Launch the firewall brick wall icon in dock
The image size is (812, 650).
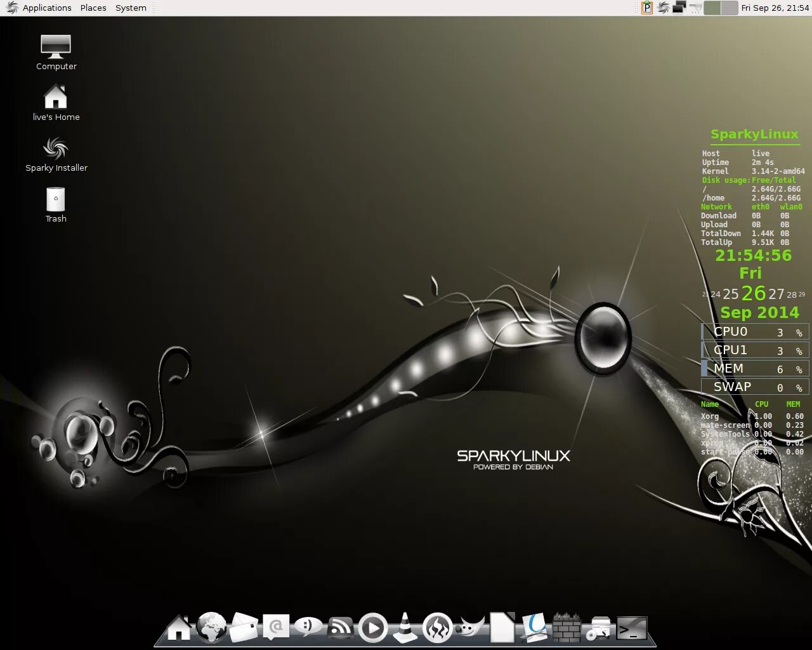(x=566, y=628)
